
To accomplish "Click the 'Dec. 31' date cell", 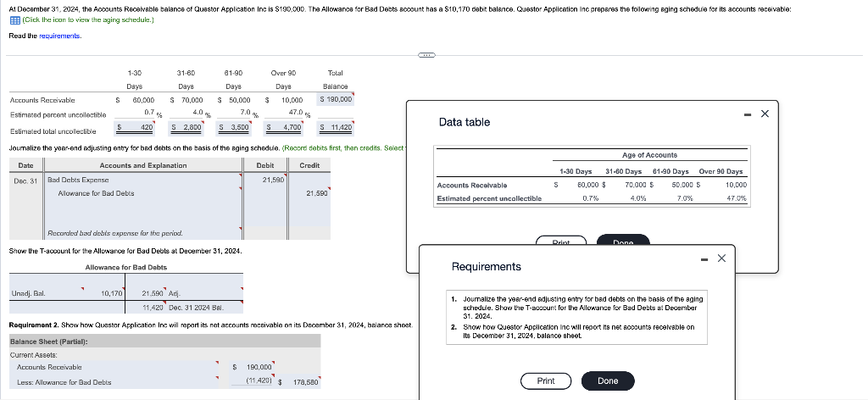I will point(26,180).
